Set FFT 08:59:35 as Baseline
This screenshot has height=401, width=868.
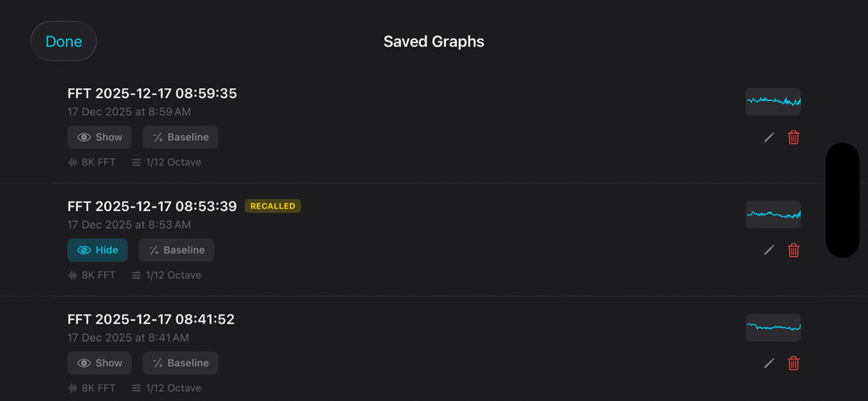coord(181,137)
